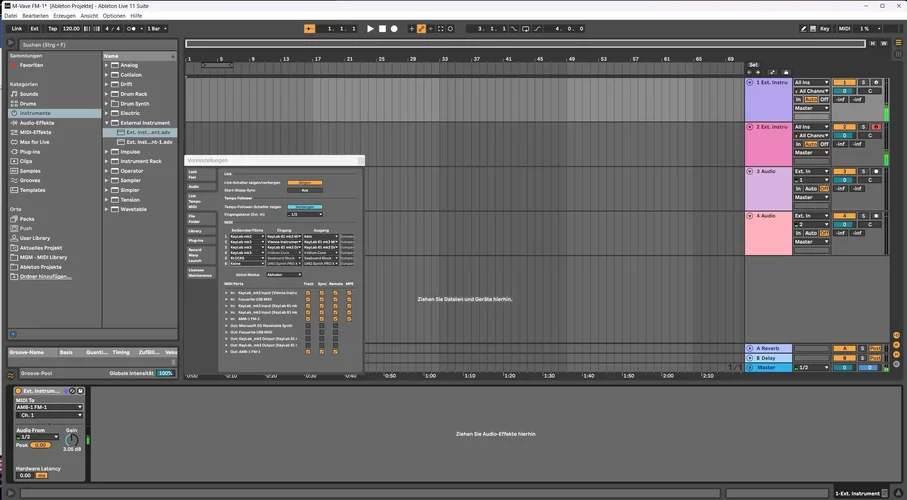
Task: Open MIDI To AMB-1 FM-1 dropdown
Action: point(49,407)
